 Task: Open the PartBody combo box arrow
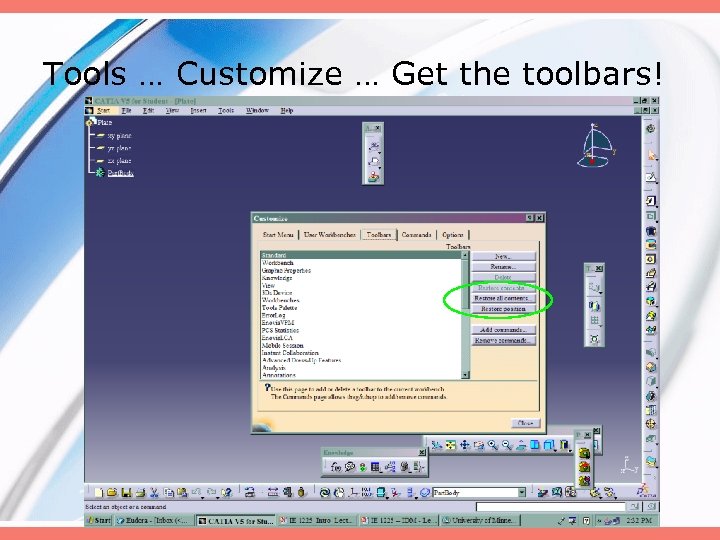(522, 493)
